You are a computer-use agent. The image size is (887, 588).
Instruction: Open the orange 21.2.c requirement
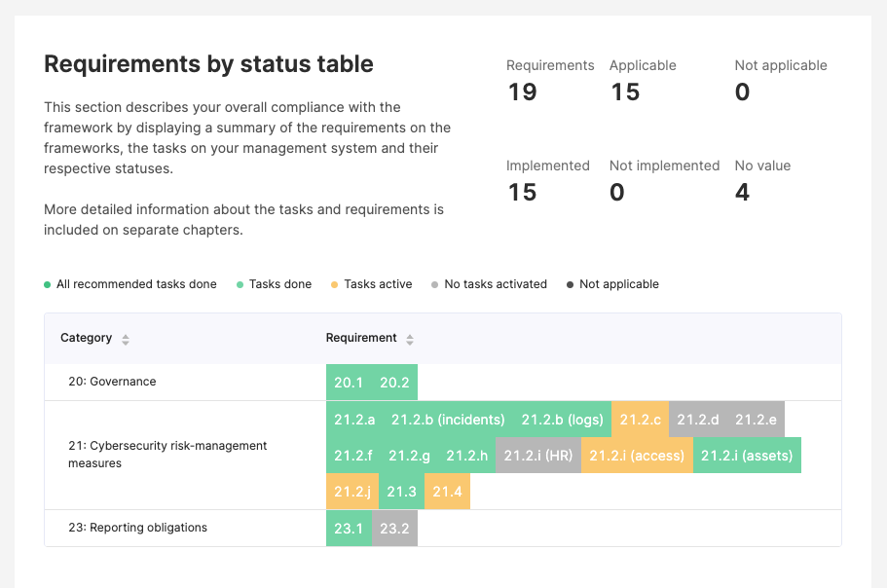click(x=640, y=420)
